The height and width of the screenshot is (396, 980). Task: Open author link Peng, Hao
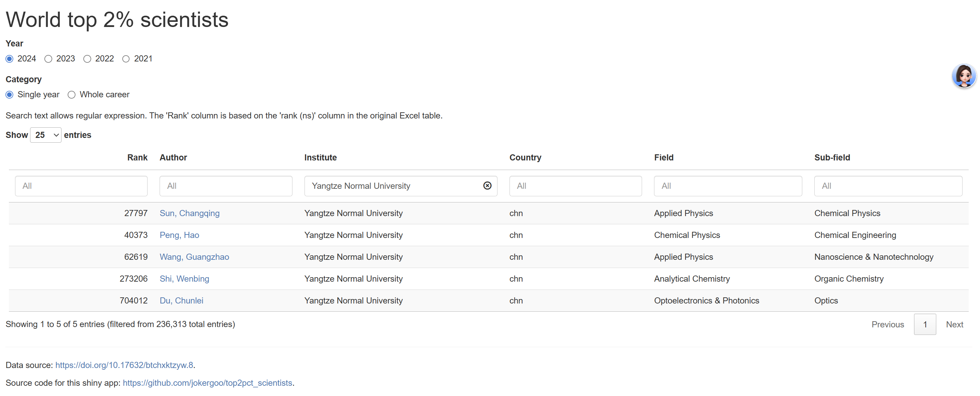point(179,235)
